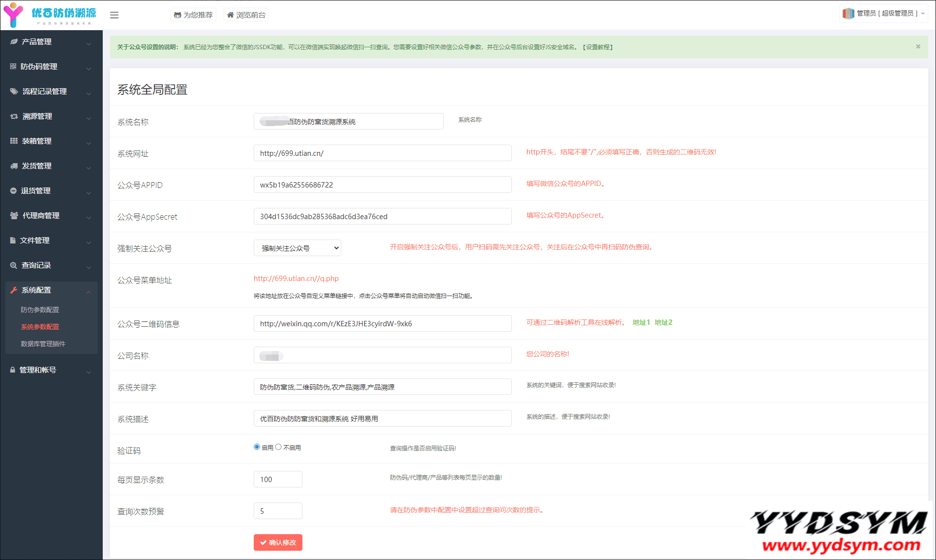Viewport: 936px width, 560px height.
Task: Select the 启用 captcha radio button
Action: [257, 447]
